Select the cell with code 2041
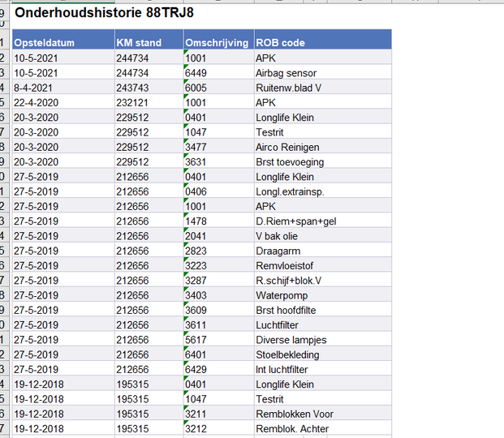This screenshot has height=438, width=504. pos(218,236)
